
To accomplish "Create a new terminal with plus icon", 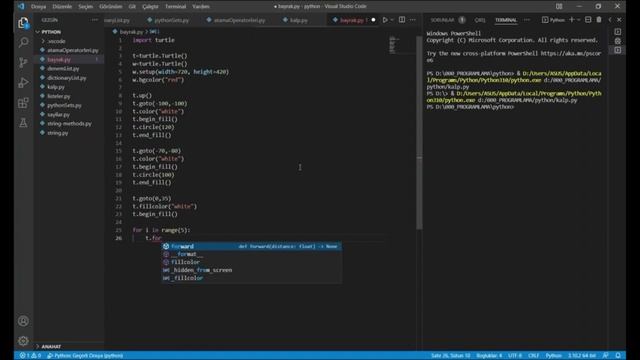I will tap(571, 20).
